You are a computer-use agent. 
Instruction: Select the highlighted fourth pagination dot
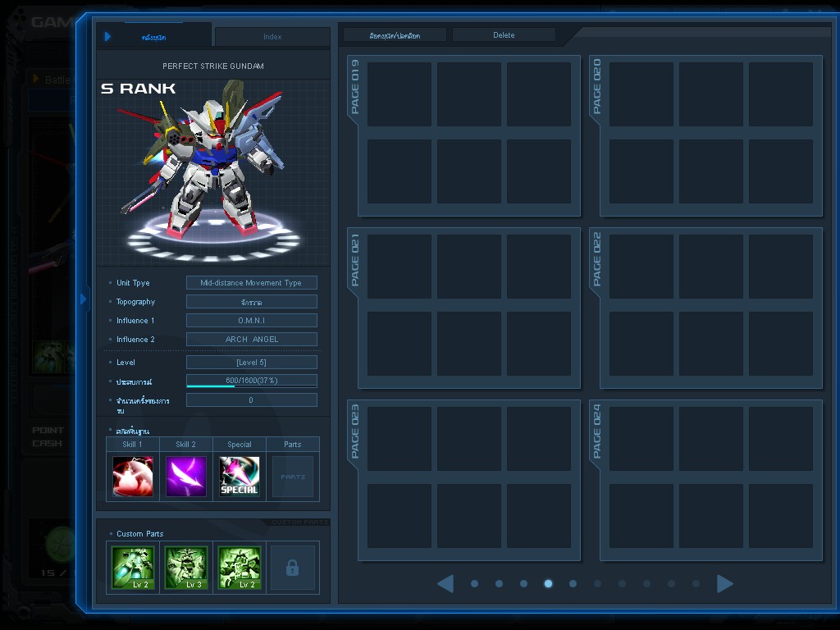point(548,584)
